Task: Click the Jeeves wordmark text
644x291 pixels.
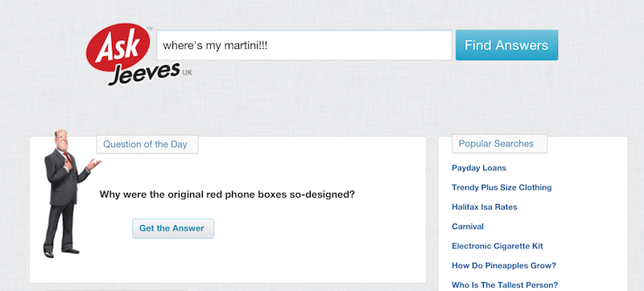Action: click(x=145, y=74)
